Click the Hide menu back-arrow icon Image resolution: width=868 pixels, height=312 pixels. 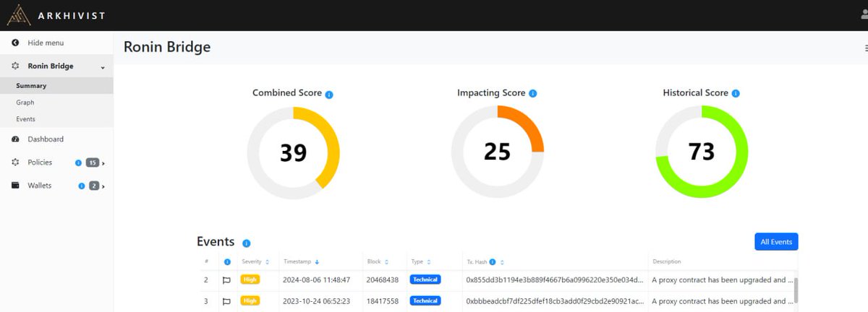point(15,43)
